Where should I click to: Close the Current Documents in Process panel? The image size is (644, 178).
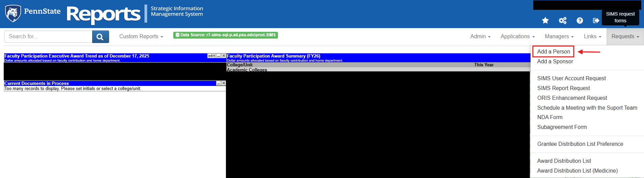click(x=224, y=83)
